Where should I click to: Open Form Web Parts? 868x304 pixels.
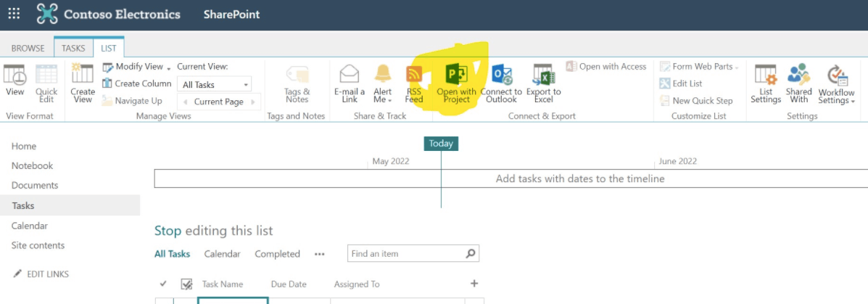699,67
